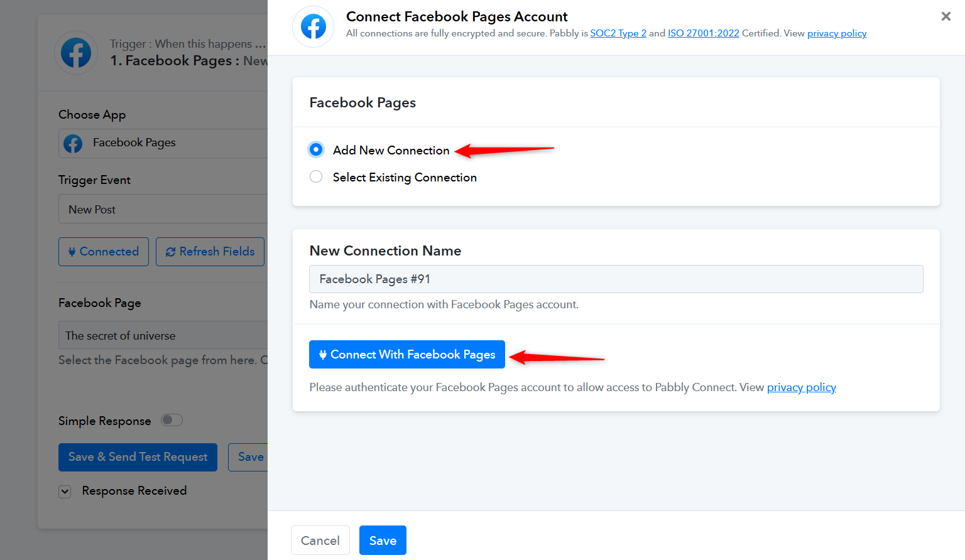Open the privacy policy link below Connect button
Viewport: 965px width, 560px height.
(x=802, y=387)
